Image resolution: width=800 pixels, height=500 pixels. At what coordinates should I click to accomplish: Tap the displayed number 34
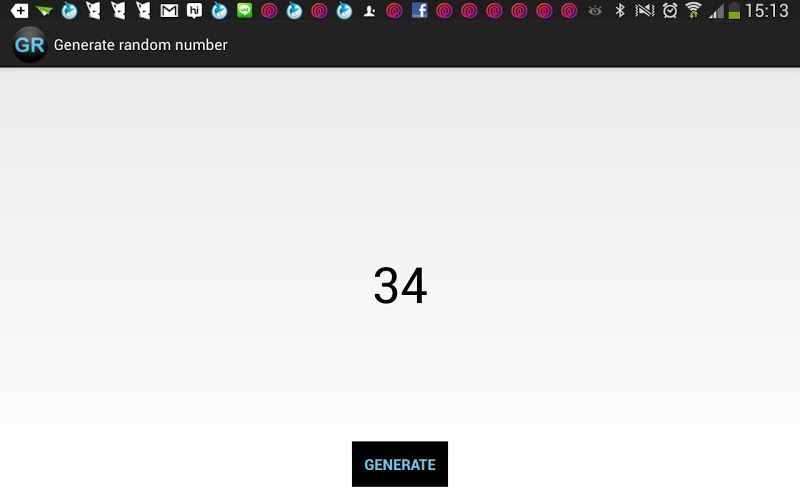pyautogui.click(x=400, y=285)
